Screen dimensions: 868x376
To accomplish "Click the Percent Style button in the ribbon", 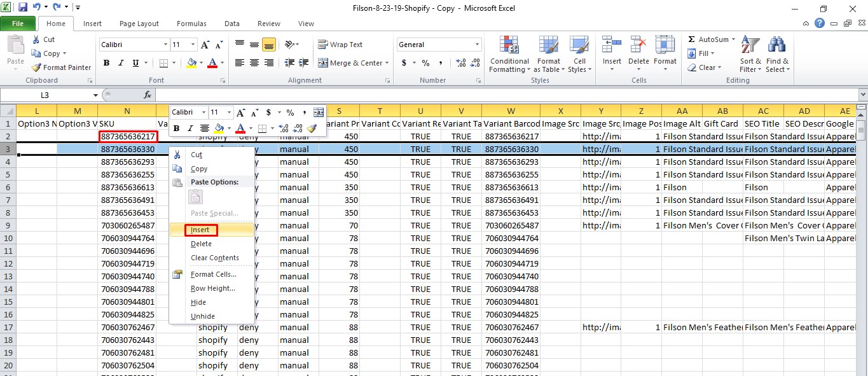I will coord(425,63).
